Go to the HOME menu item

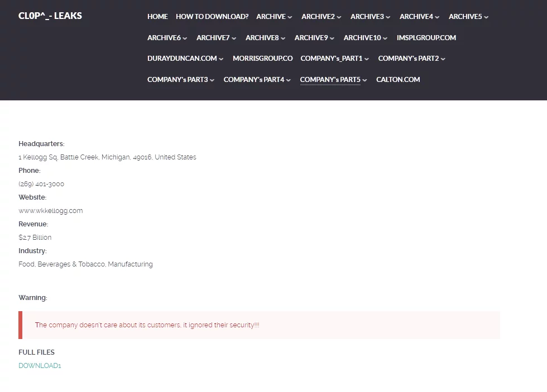pos(157,17)
